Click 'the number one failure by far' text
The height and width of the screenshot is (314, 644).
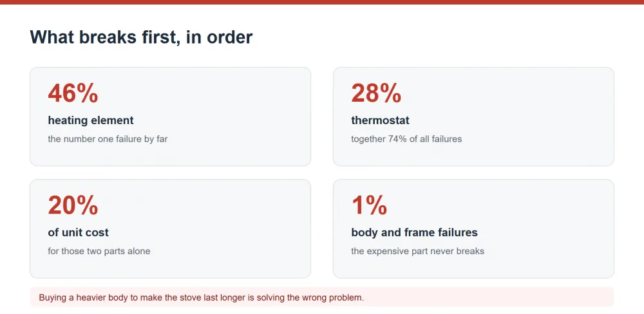point(108,139)
